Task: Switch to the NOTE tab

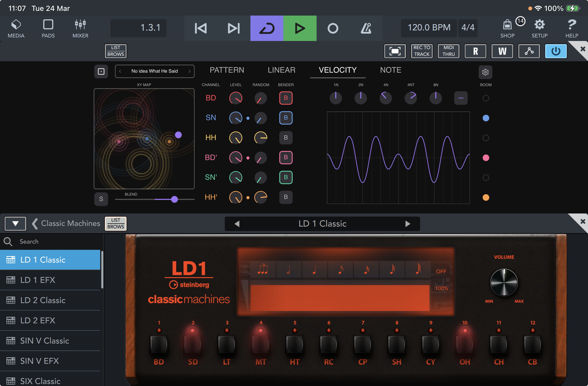Action: tap(390, 70)
